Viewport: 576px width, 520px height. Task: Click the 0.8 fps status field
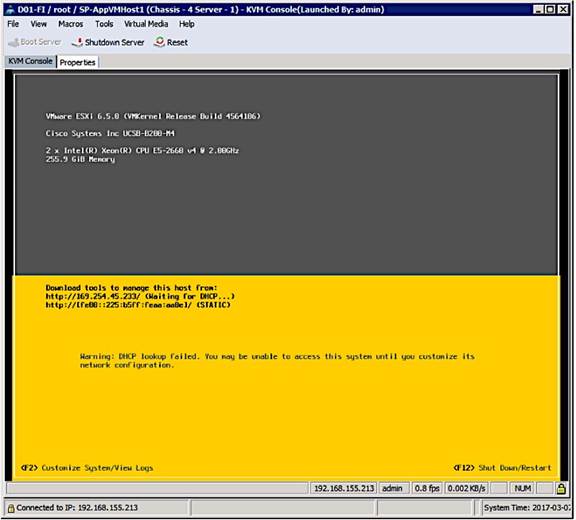(x=427, y=488)
